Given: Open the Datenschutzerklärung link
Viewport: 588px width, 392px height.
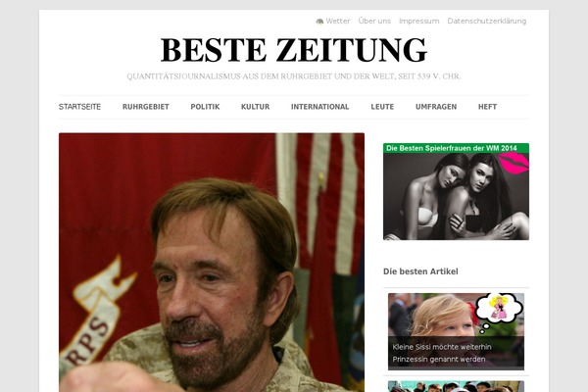Looking at the screenshot, I should pos(487,21).
